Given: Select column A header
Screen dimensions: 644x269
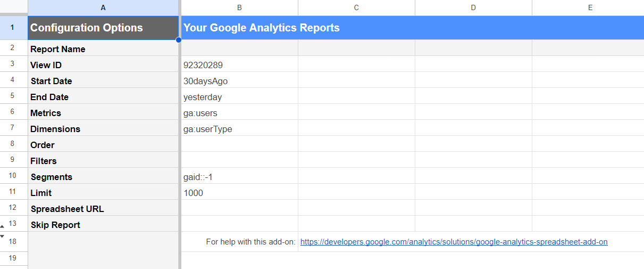Looking at the screenshot, I should [x=103, y=7].
